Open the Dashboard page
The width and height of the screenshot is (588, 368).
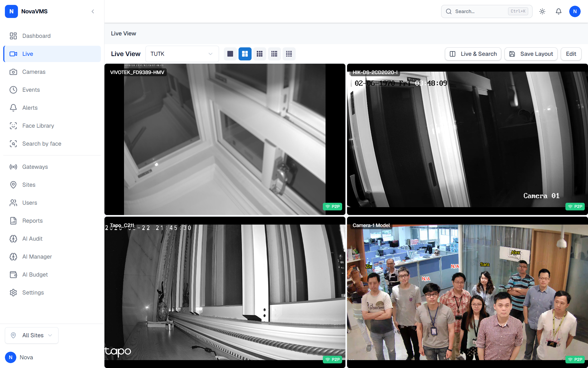pos(52,36)
